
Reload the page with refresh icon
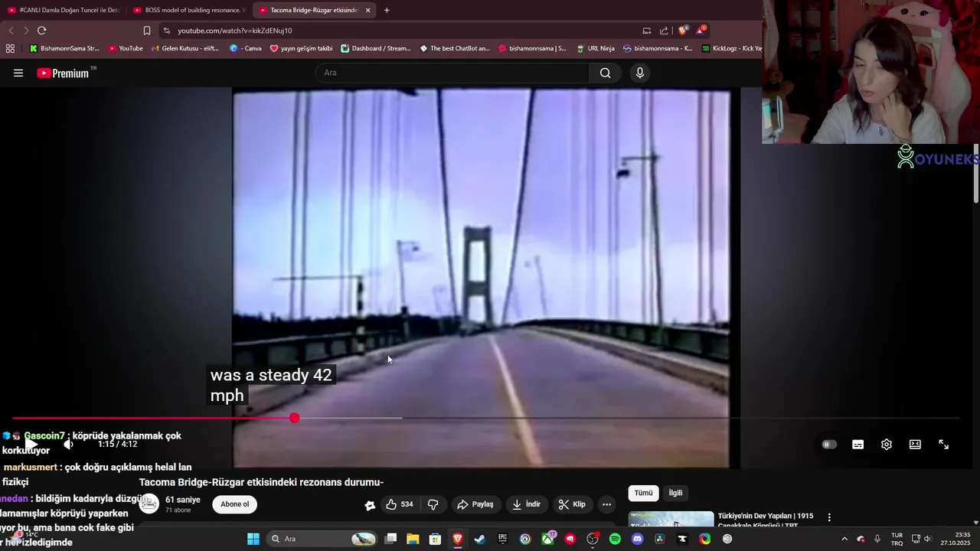(x=42, y=31)
